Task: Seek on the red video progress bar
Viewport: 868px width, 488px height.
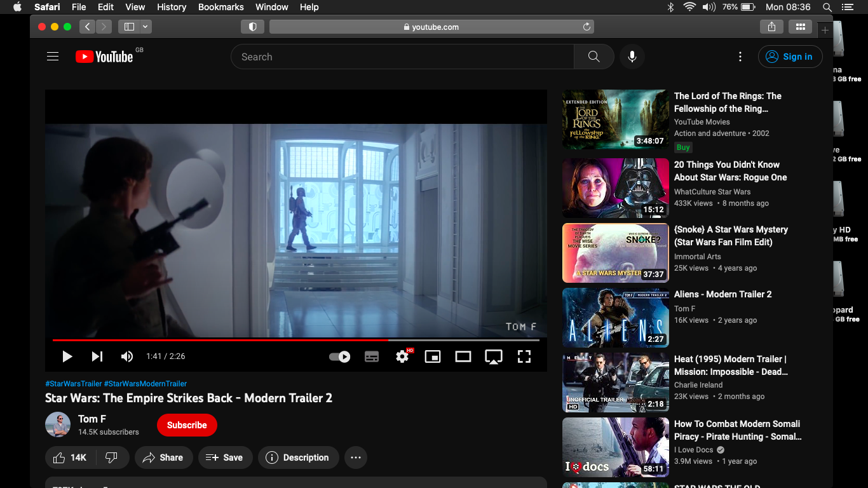Action: pos(296,341)
